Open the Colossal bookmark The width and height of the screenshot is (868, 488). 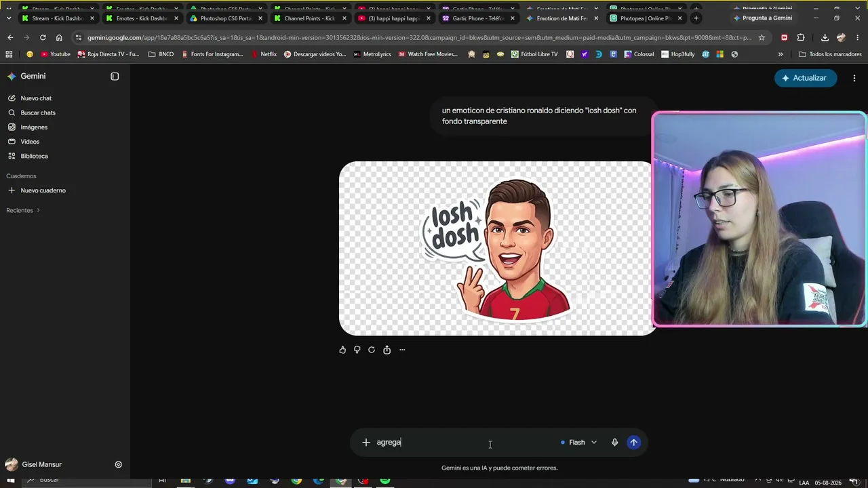tap(639, 54)
